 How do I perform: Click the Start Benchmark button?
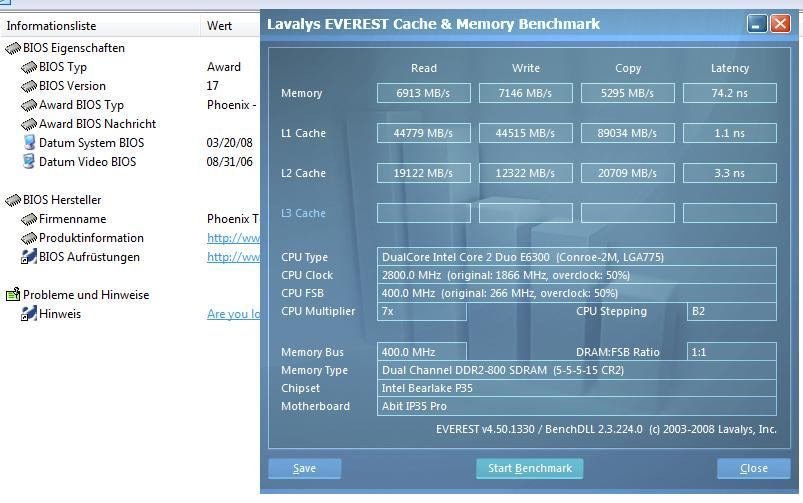530,468
